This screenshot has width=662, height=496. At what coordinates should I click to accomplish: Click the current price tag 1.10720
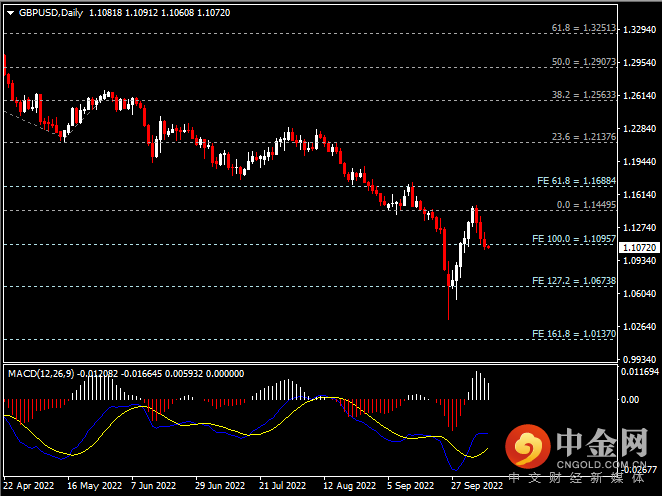click(x=639, y=248)
